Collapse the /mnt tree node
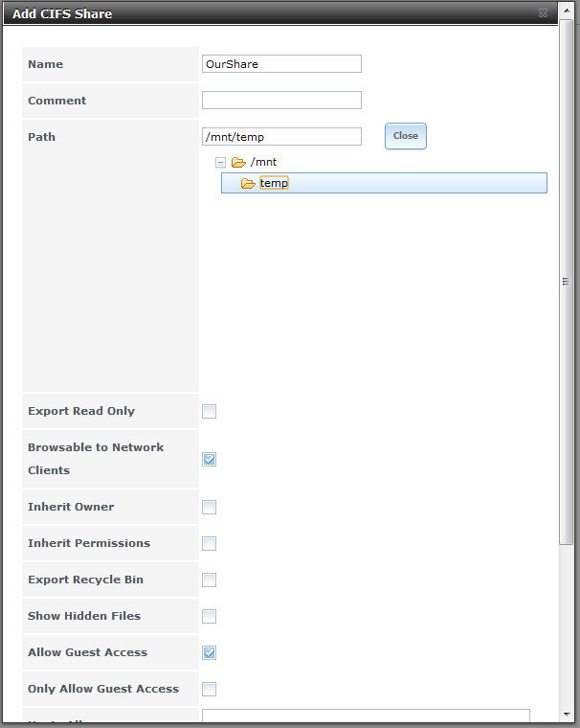The image size is (580, 728). (220, 162)
